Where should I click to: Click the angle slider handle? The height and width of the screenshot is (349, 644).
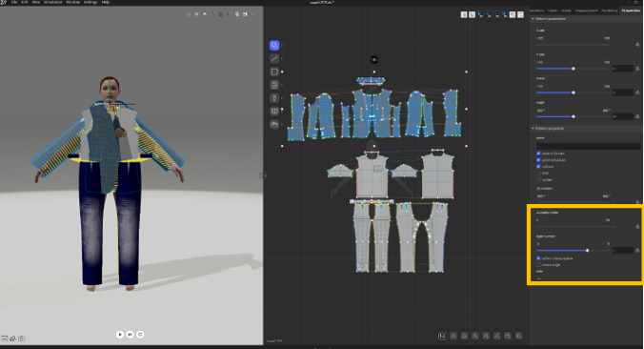[x=574, y=116]
